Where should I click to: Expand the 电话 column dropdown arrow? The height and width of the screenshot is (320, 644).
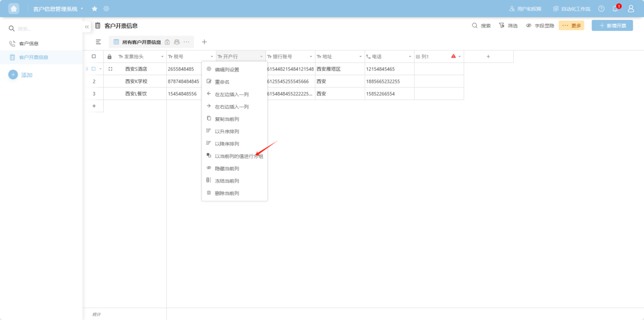click(410, 56)
